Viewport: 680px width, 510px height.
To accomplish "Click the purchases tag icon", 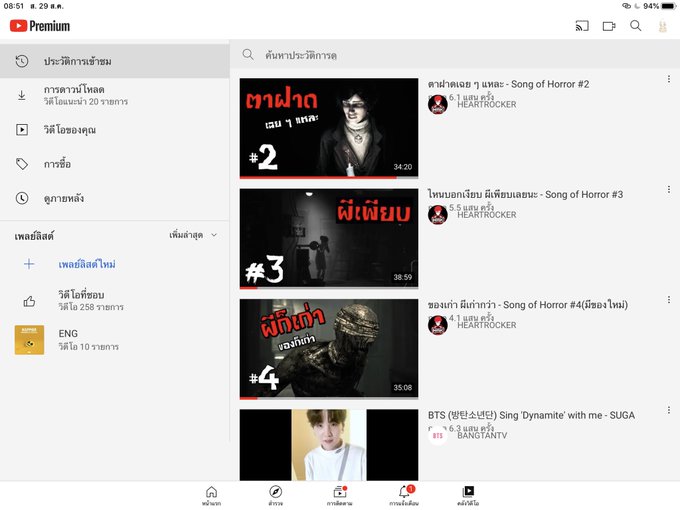I will pyautogui.click(x=22, y=164).
